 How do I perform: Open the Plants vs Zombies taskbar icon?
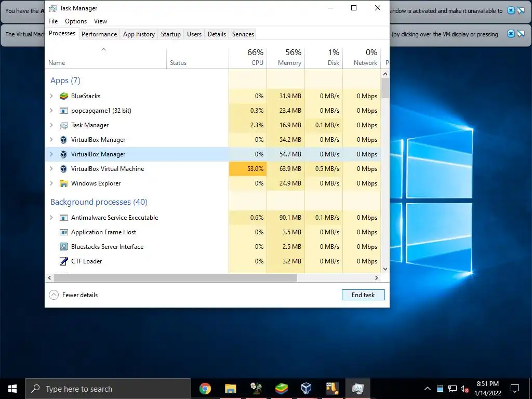click(x=256, y=389)
